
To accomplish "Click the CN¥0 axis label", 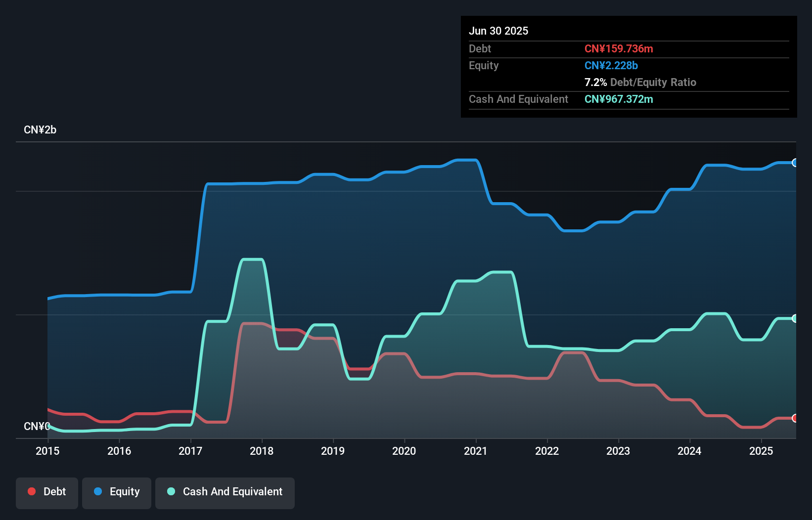I will [37, 426].
